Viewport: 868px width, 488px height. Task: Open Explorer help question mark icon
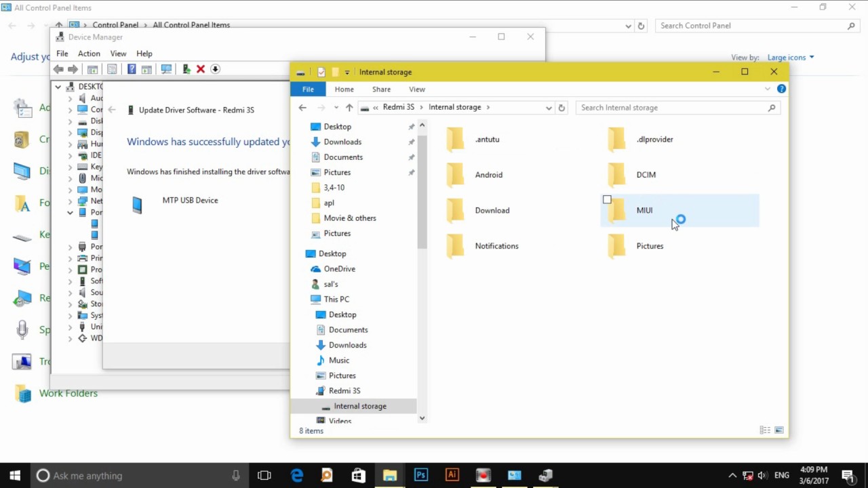(781, 89)
